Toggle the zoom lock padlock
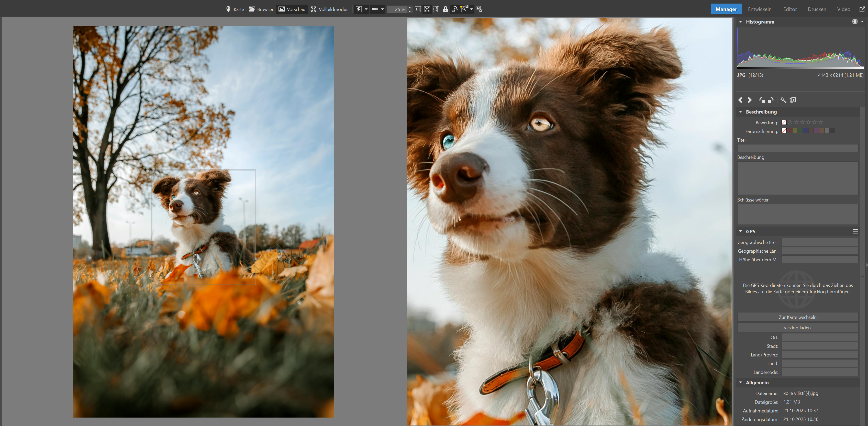The width and height of the screenshot is (868, 426). click(446, 9)
